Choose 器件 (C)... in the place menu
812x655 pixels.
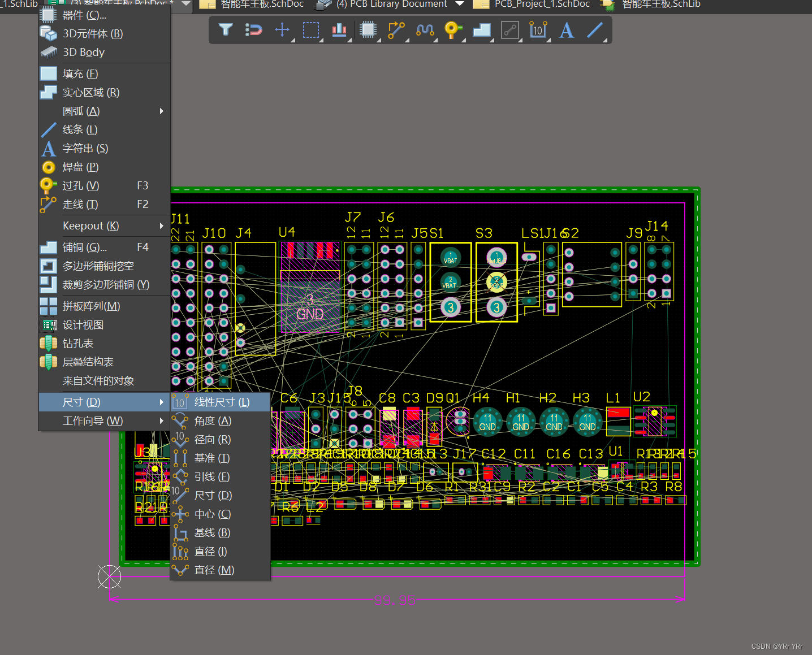(105, 15)
